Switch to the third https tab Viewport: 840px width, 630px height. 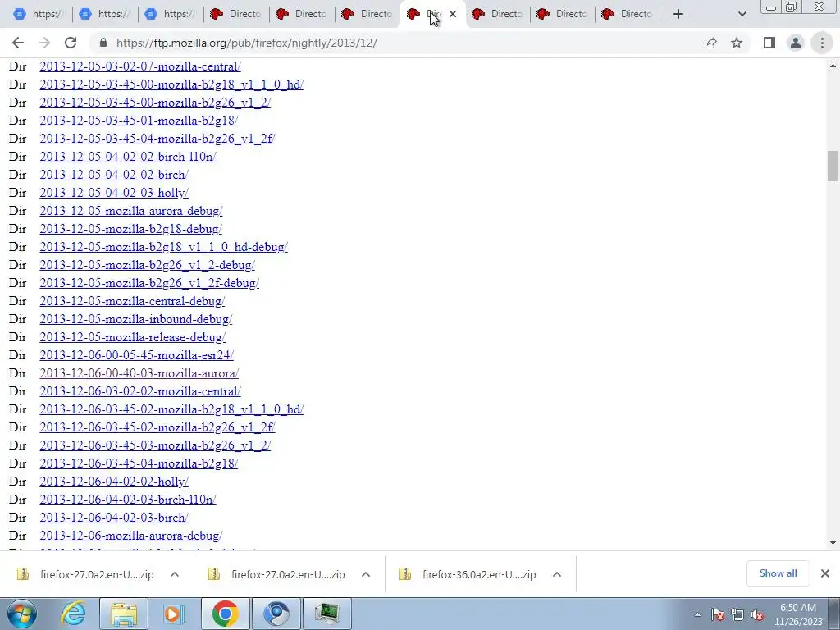point(171,14)
